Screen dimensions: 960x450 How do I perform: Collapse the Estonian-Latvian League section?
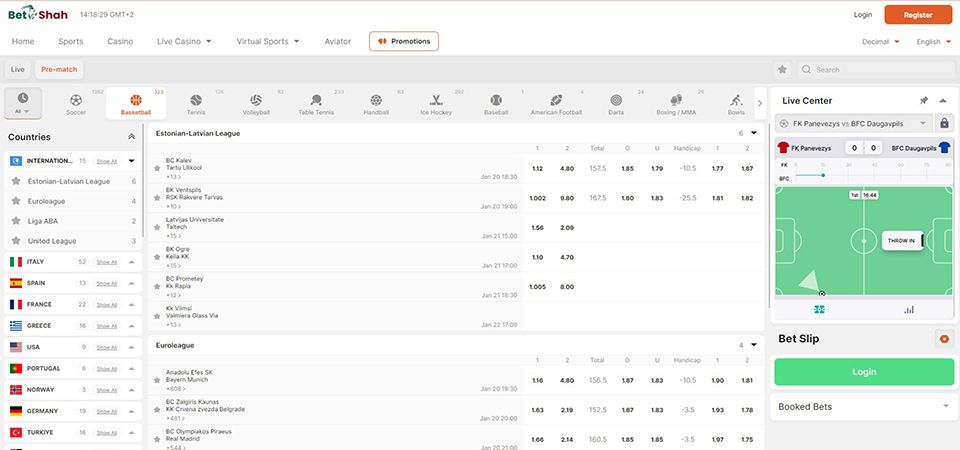point(754,133)
